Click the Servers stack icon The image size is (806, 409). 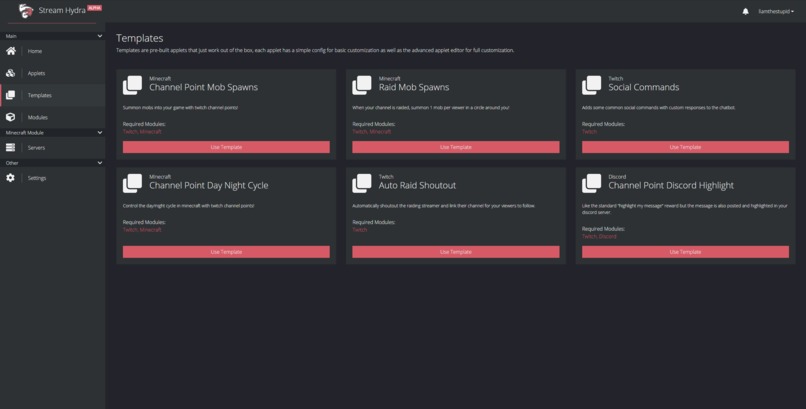coord(11,147)
